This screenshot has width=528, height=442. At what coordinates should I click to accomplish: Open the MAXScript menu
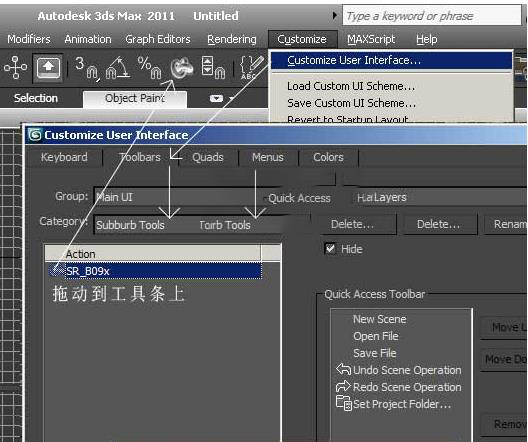(371, 39)
